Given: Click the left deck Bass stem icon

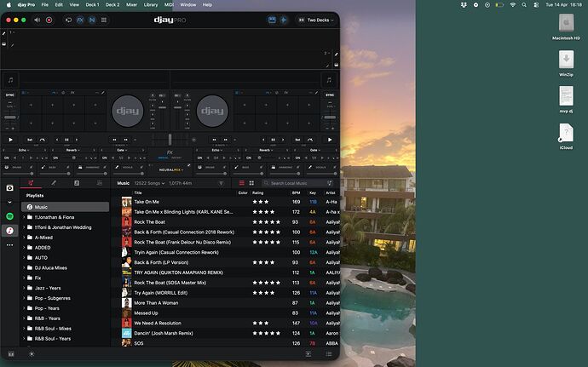Looking at the screenshot, I should pos(43,167).
